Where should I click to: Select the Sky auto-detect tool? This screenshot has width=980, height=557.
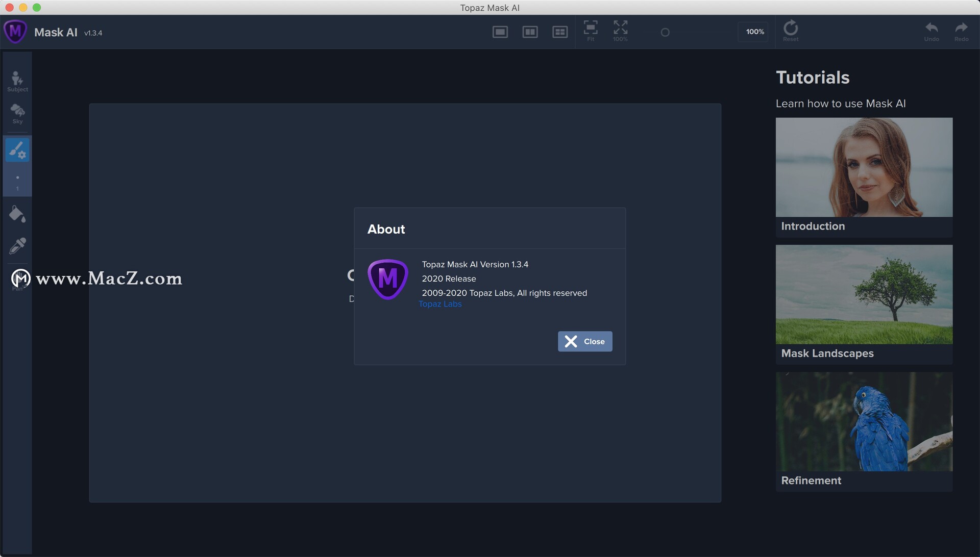click(x=17, y=114)
